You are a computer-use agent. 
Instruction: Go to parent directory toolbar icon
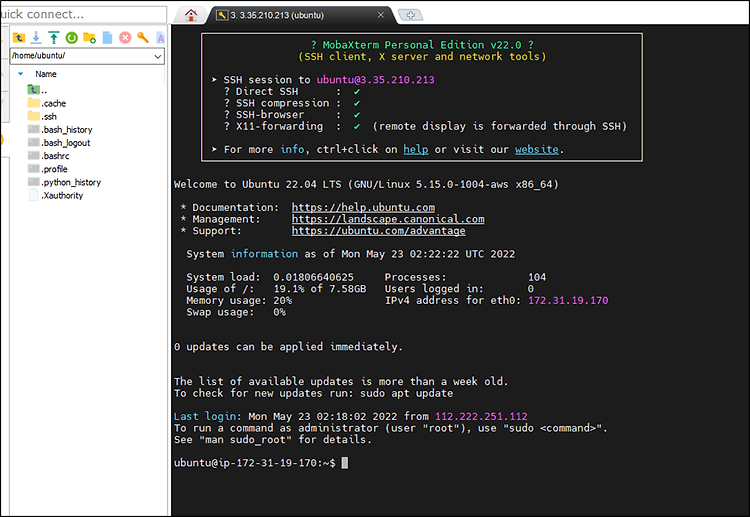pos(19,37)
